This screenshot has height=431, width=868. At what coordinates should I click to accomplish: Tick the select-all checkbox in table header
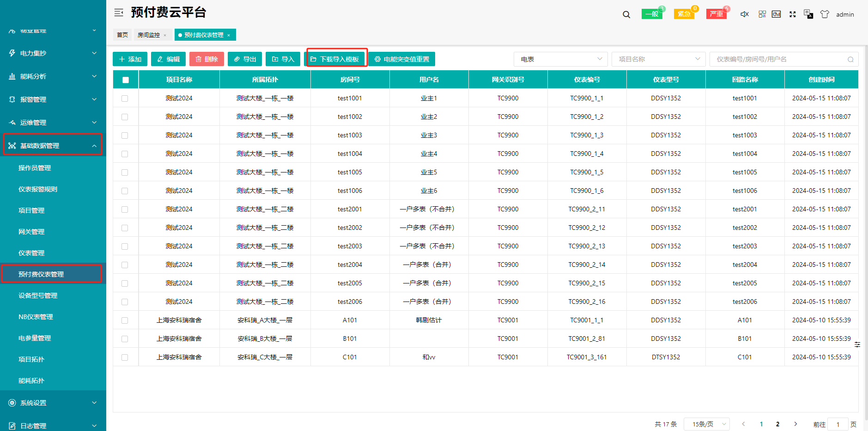(126, 80)
